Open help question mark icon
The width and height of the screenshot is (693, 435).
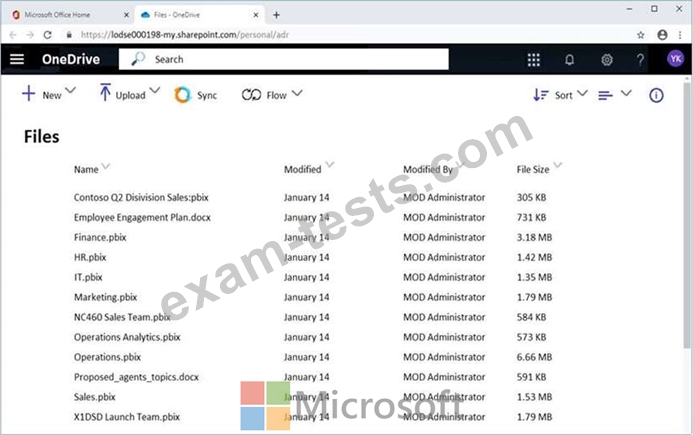pos(640,60)
